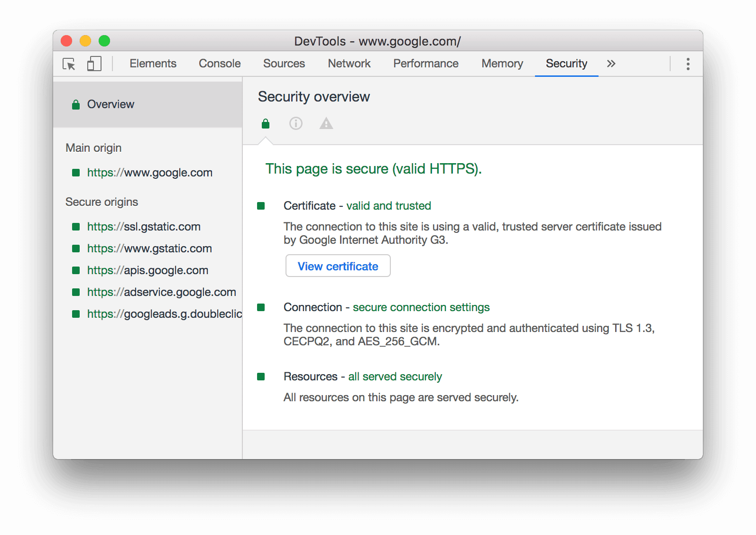Activate the inspect element picker icon

(69, 64)
